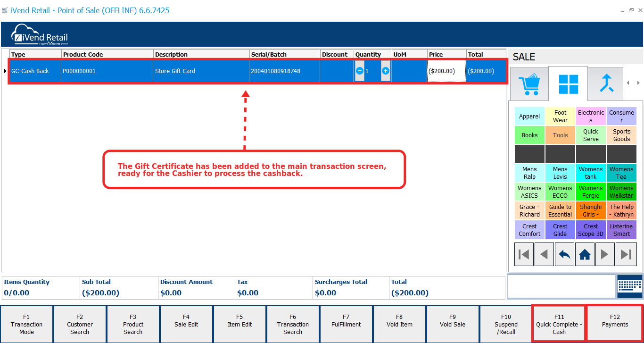The height and width of the screenshot is (343, 644).
Task: Choose the Consumer category tile
Action: tap(621, 116)
